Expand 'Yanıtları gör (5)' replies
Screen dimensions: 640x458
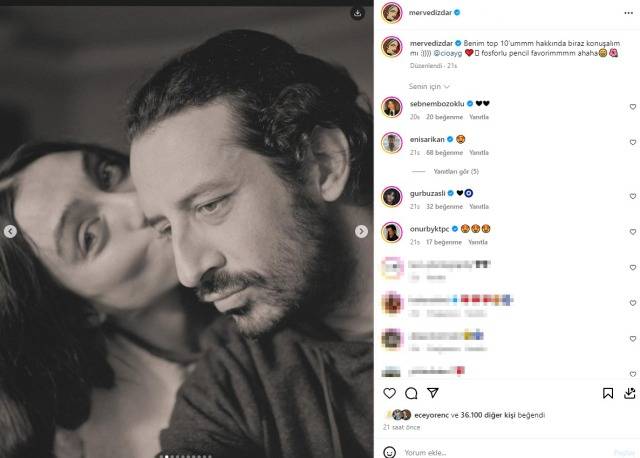point(456,171)
